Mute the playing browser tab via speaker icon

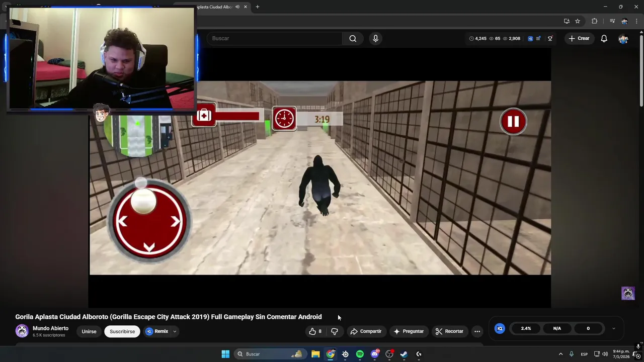pos(238,7)
